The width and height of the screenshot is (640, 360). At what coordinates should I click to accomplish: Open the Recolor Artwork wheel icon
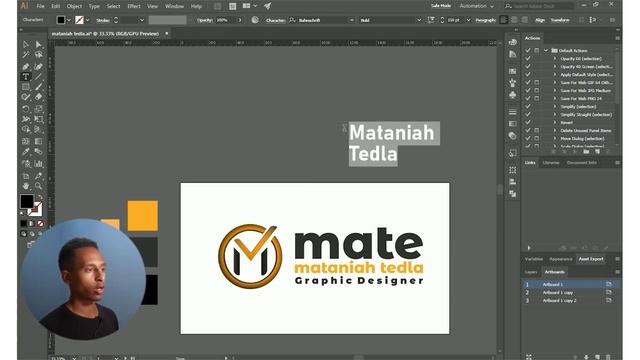(255, 20)
